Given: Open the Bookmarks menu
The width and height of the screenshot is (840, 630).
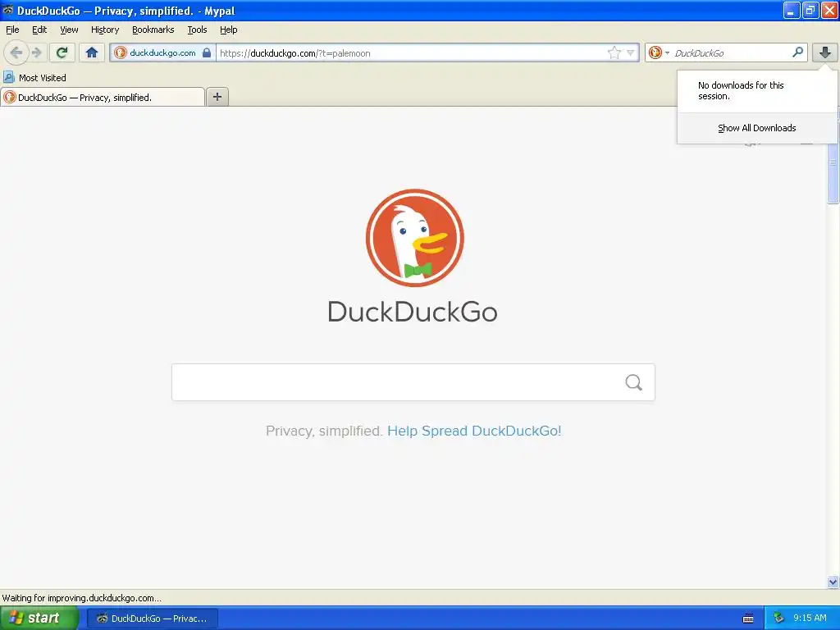Looking at the screenshot, I should point(153,30).
